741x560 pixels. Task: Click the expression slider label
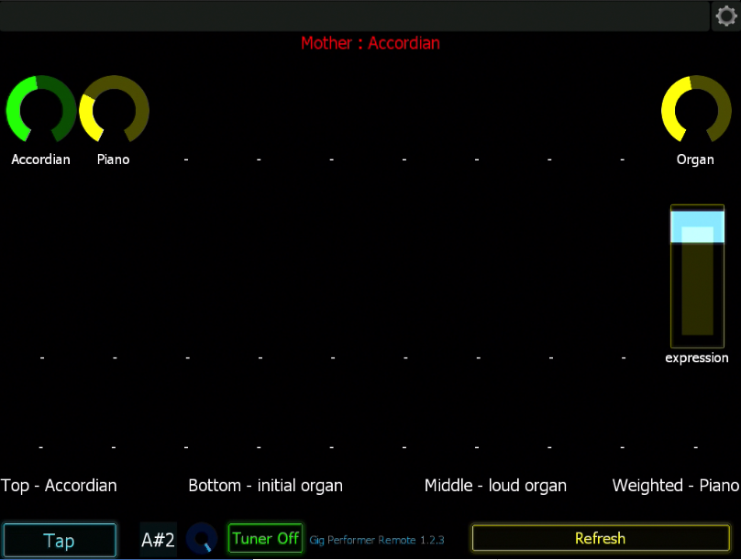tap(697, 358)
